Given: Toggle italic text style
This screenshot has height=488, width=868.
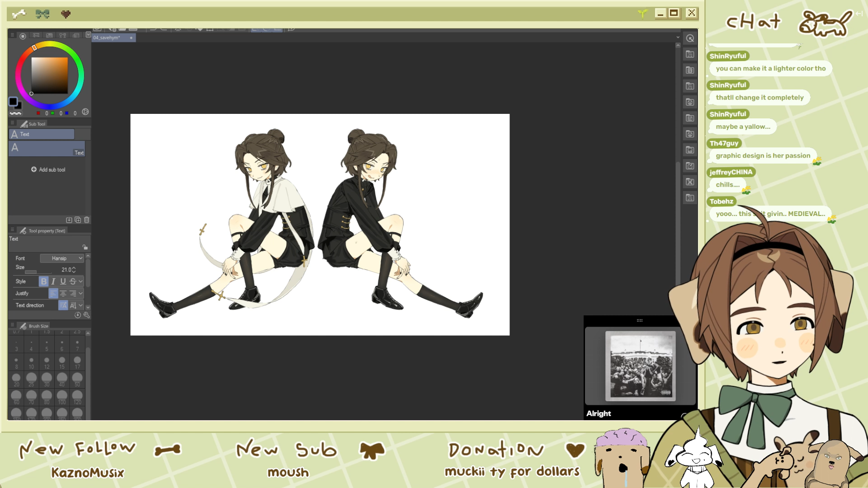Looking at the screenshot, I should click(53, 282).
